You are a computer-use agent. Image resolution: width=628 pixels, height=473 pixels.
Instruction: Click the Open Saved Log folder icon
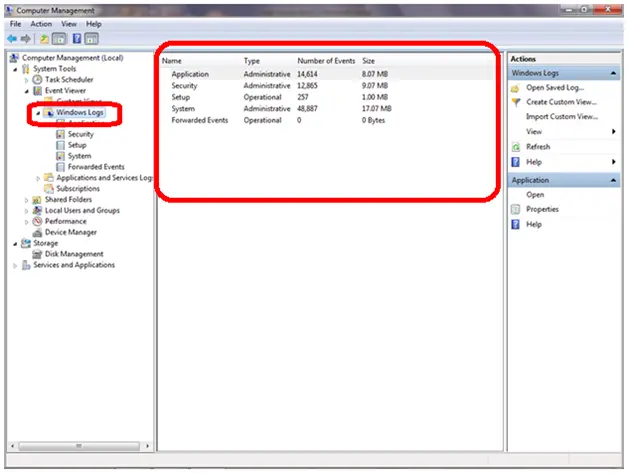coord(515,88)
